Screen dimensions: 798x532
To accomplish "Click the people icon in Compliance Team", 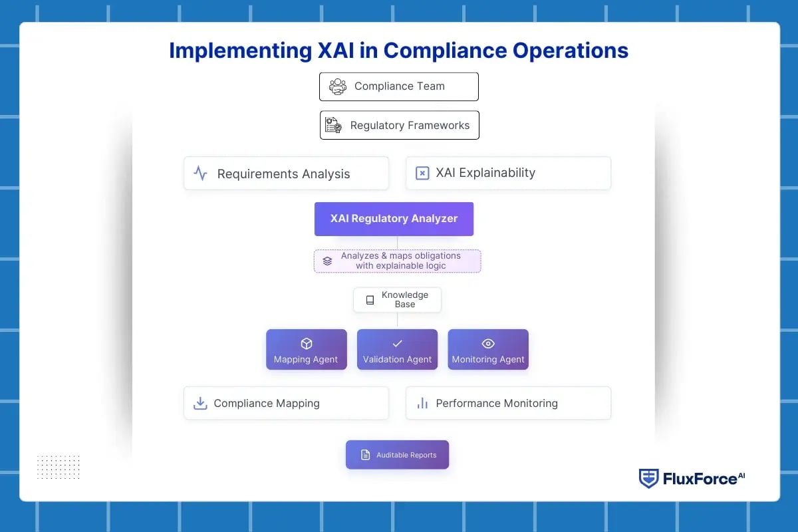I will pos(339,86).
